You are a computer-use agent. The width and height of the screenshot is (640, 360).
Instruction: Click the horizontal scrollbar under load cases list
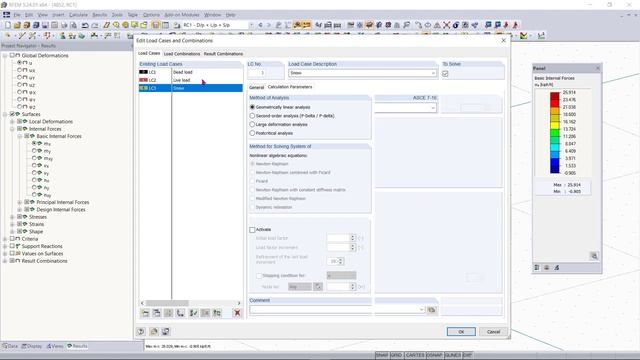pos(191,303)
